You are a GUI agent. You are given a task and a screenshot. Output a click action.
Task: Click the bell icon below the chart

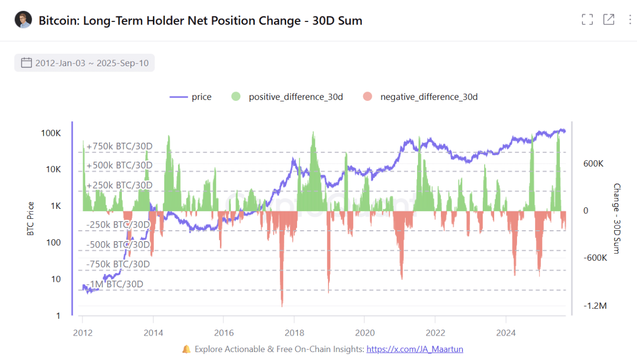click(x=186, y=349)
